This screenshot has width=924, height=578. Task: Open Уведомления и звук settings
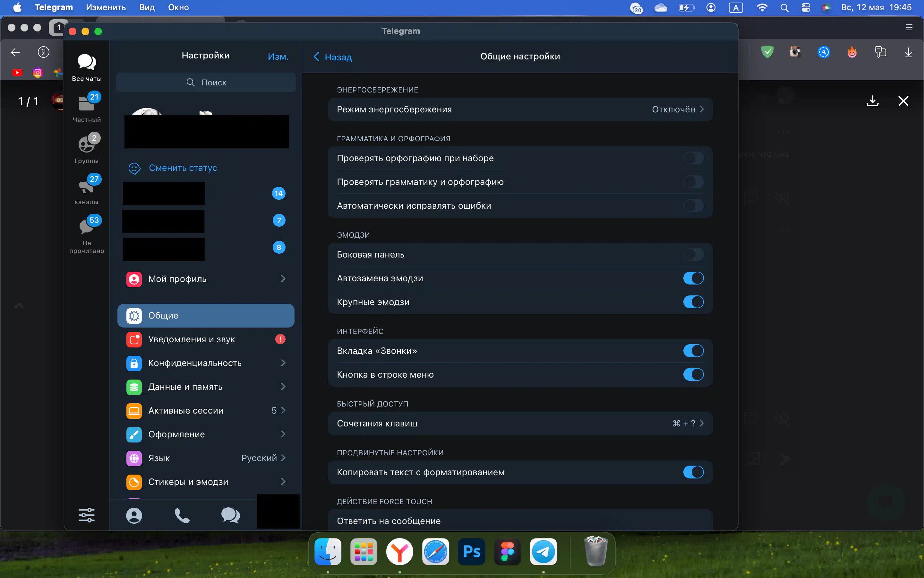pyautogui.click(x=206, y=339)
